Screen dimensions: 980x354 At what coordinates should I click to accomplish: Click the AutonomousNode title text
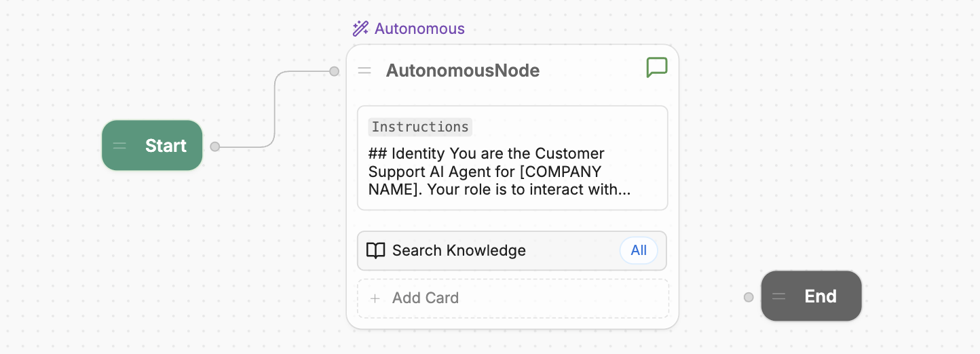(x=462, y=71)
